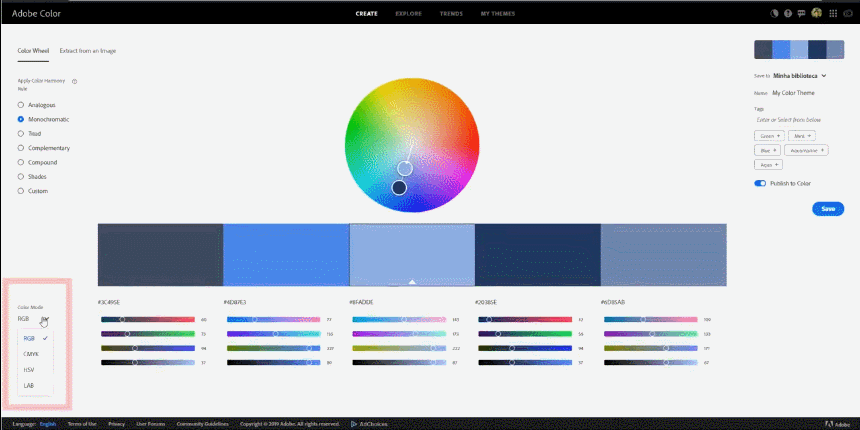Expand the Color Mode RGB dropdown arrow
The width and height of the screenshot is (860, 430).
[x=44, y=319]
